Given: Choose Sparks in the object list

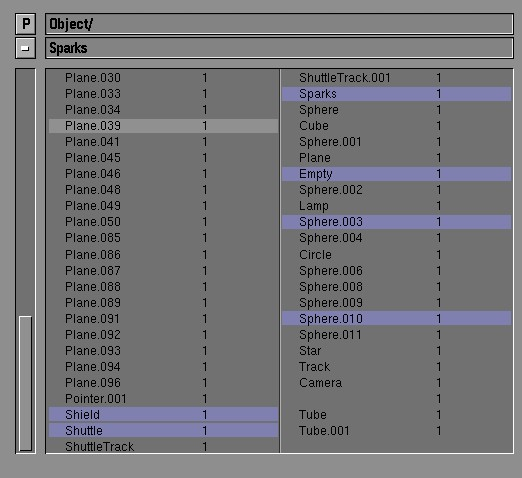Looking at the screenshot, I should point(397,94).
